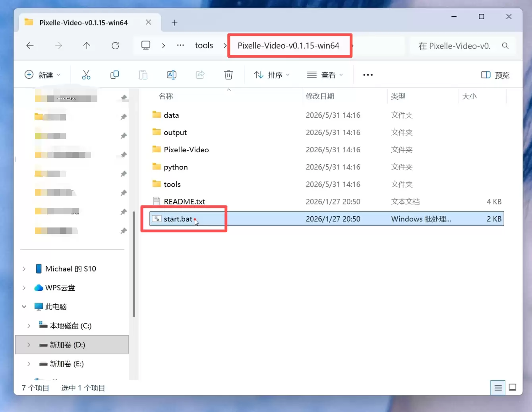
Task: Rename the selected file
Action: tap(171, 75)
